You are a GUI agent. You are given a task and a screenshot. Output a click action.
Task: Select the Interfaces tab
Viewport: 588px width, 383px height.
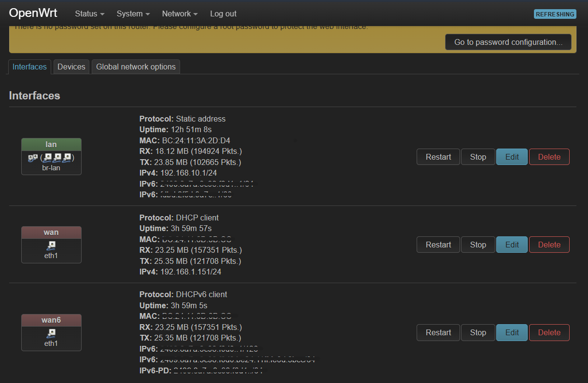click(x=29, y=67)
